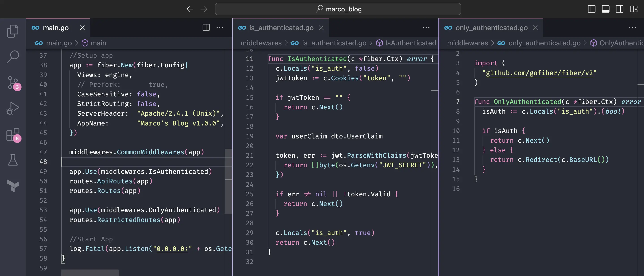Viewport: 644px width, 276px height.
Task: Click the ParseWithClaims call on line 21
Action: pos(376,156)
